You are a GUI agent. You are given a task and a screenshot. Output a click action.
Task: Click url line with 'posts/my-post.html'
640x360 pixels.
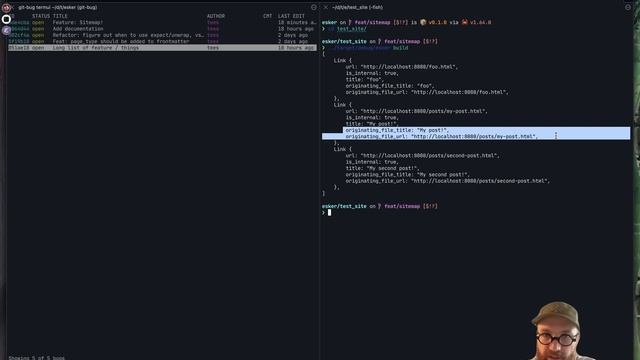pos(417,111)
